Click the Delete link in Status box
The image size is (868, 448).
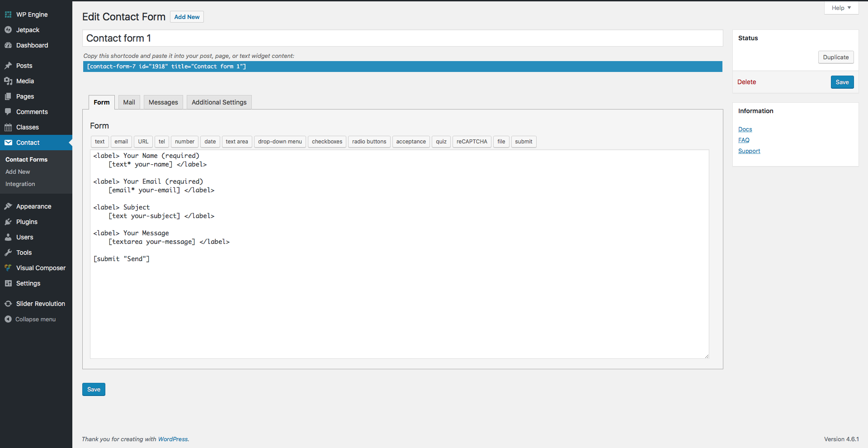point(746,82)
